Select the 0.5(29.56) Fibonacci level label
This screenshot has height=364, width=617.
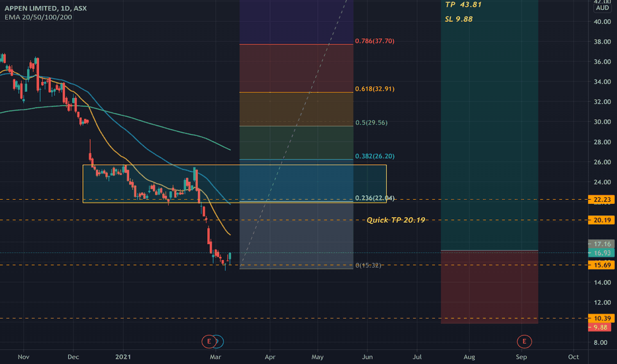(371, 123)
